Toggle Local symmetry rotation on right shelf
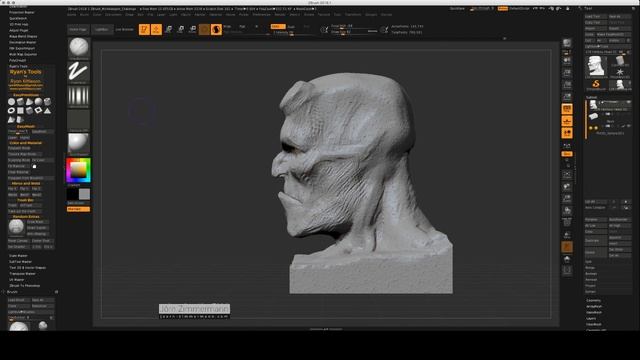Image resolution: width=640 pixels, height=360 pixels. (567, 133)
